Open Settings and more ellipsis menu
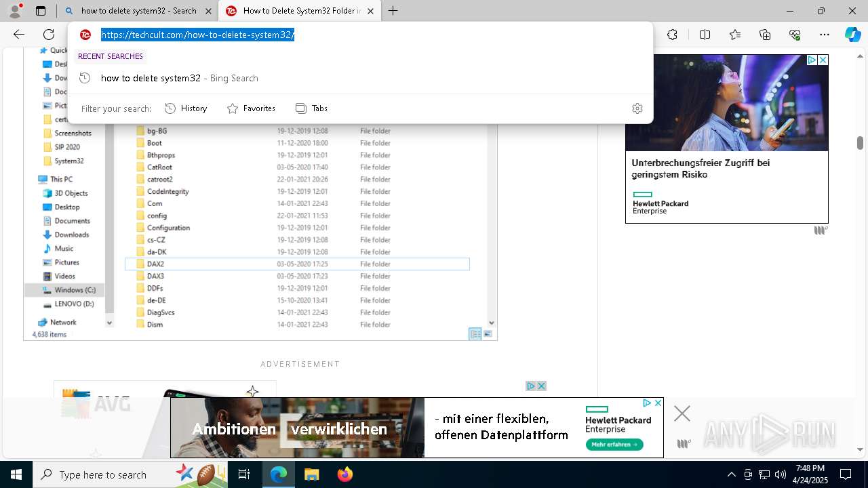 click(825, 35)
